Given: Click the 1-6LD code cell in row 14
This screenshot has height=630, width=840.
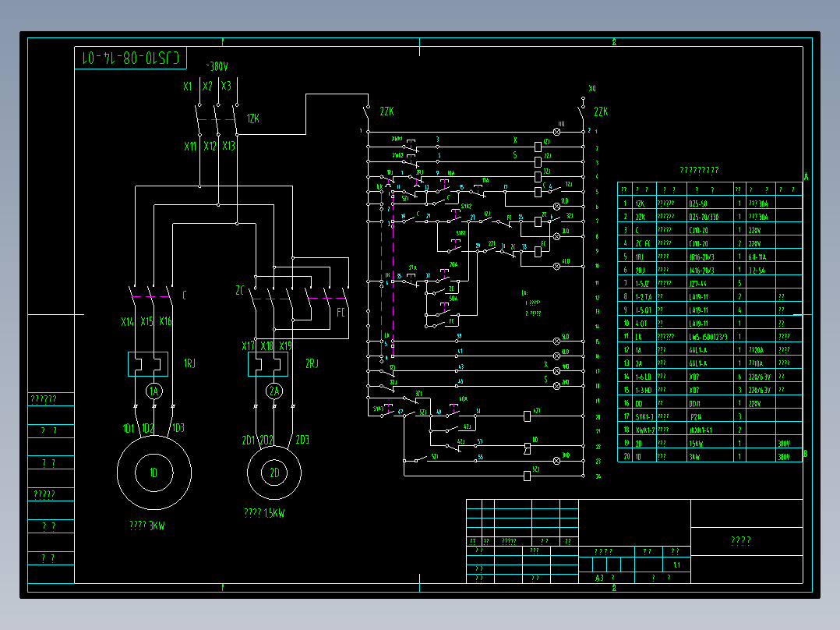Looking at the screenshot, I should [x=644, y=377].
